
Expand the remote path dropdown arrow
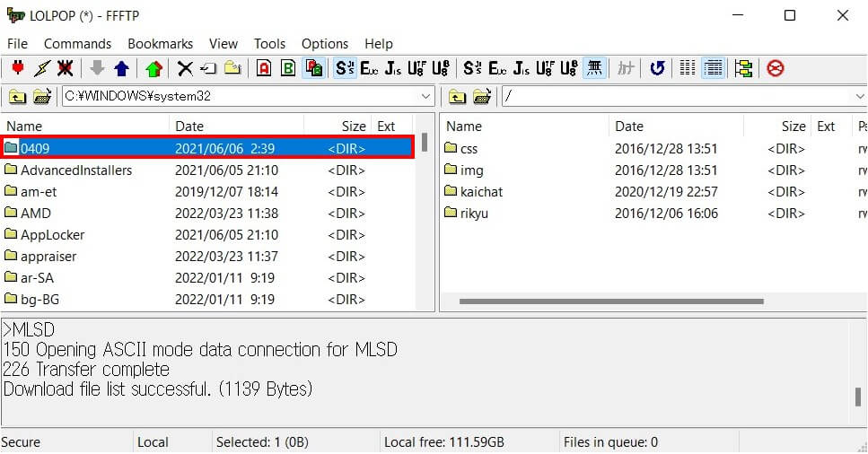(860, 96)
